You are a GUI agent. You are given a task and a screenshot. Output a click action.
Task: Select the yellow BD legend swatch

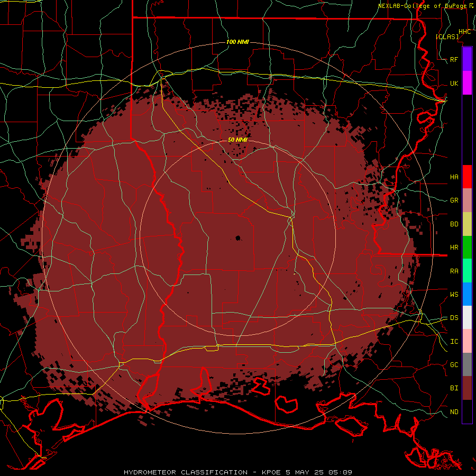point(467,224)
